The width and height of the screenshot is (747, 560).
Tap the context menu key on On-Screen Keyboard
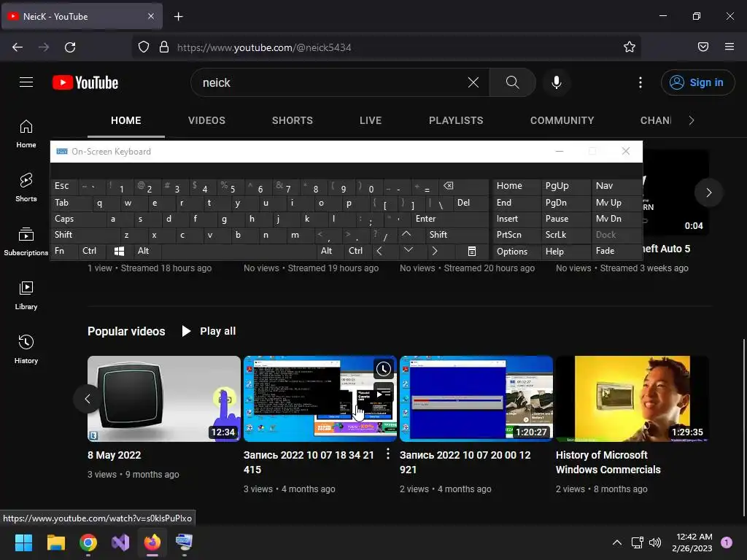point(472,251)
